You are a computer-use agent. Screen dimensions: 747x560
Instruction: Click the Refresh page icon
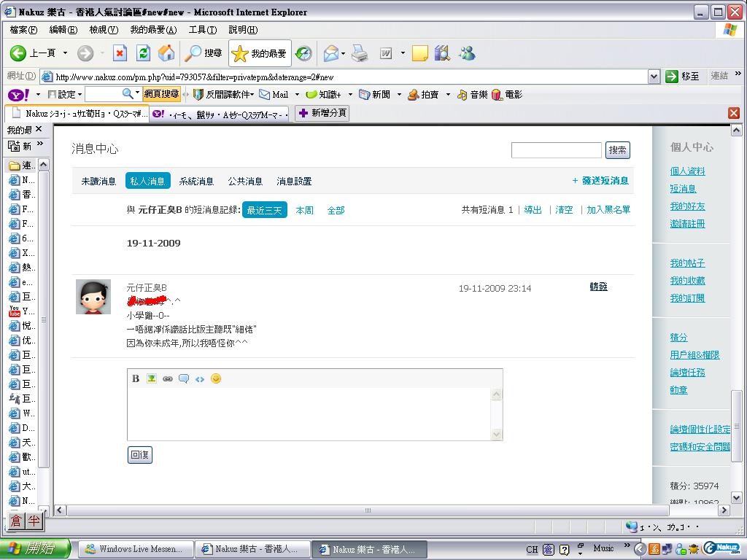coord(144,53)
